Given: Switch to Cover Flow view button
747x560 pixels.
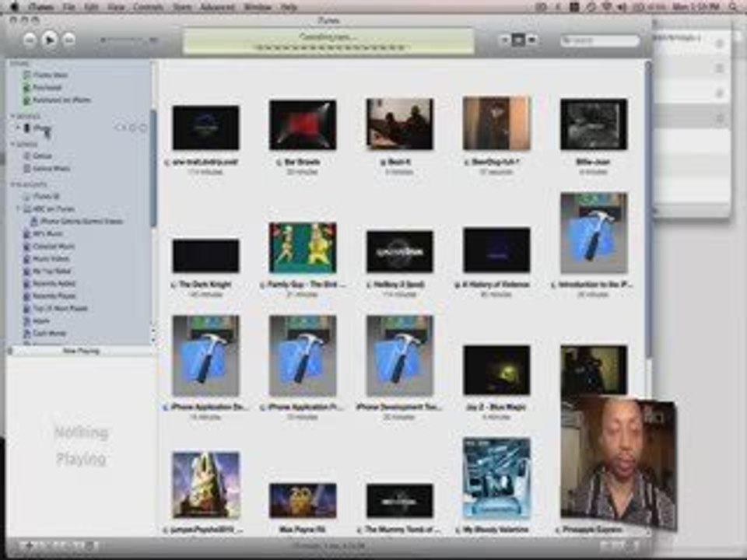Looking at the screenshot, I should pyautogui.click(x=531, y=40).
